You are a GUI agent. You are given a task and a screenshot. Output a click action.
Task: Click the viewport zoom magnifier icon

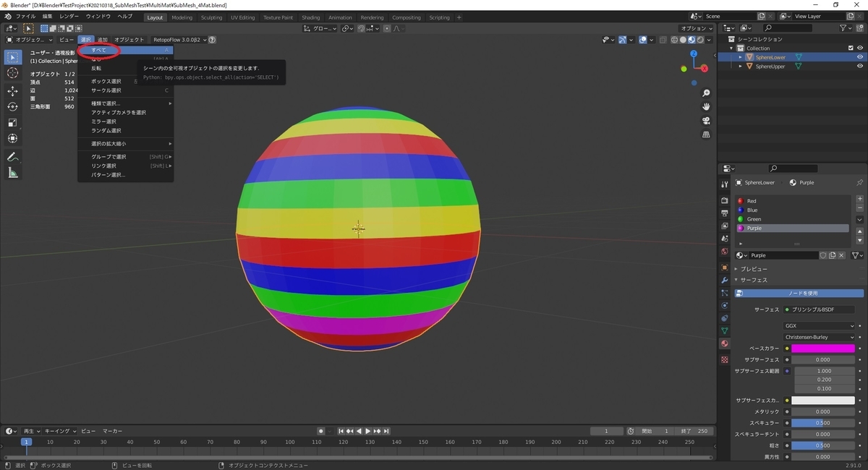706,93
